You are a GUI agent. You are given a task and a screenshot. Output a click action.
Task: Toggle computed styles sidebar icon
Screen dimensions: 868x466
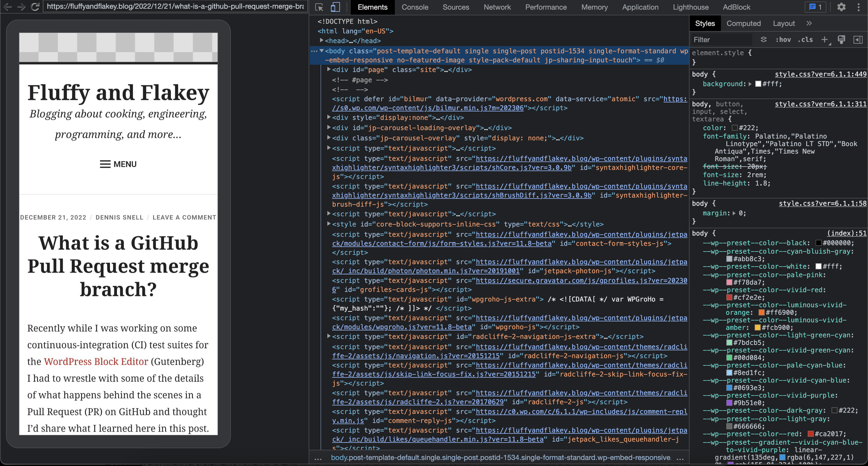pyautogui.click(x=858, y=40)
